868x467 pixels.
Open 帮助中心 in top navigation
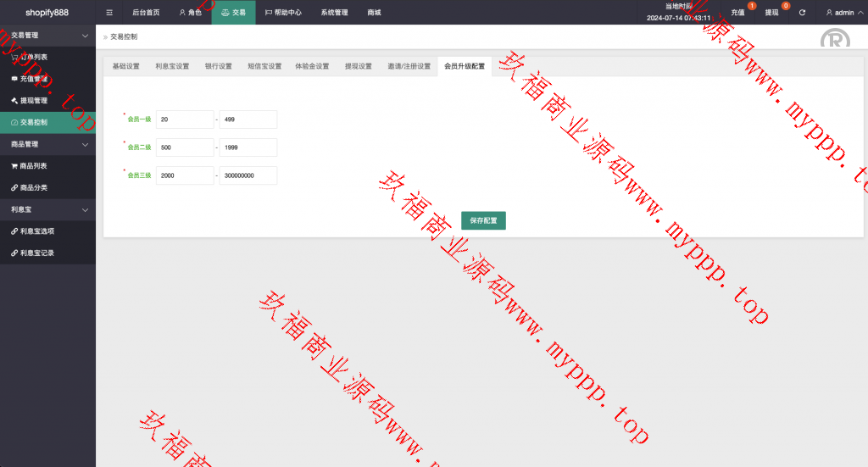(283, 13)
